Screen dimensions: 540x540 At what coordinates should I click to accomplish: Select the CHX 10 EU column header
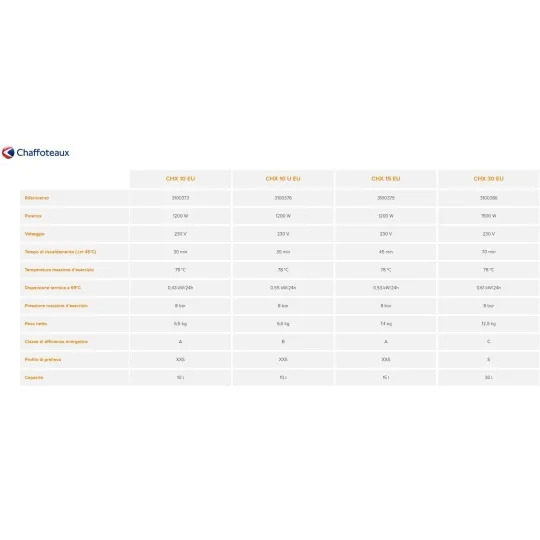(x=180, y=179)
